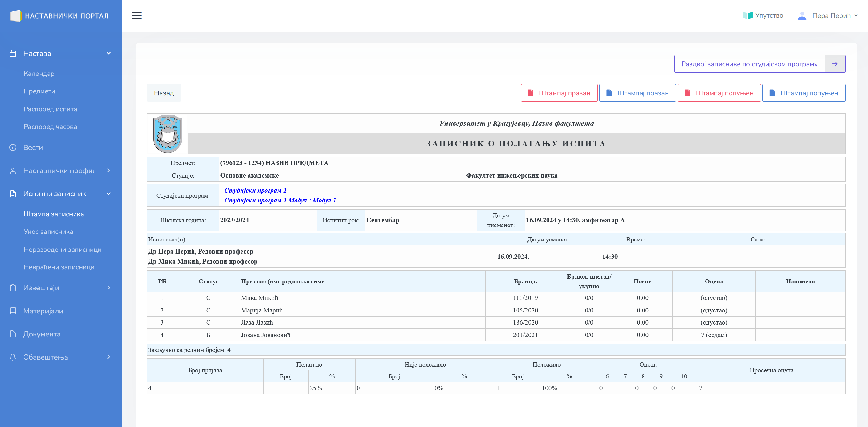Select Распоред испита in sidebar
Screen dimensions: 868x427
[x=50, y=109]
